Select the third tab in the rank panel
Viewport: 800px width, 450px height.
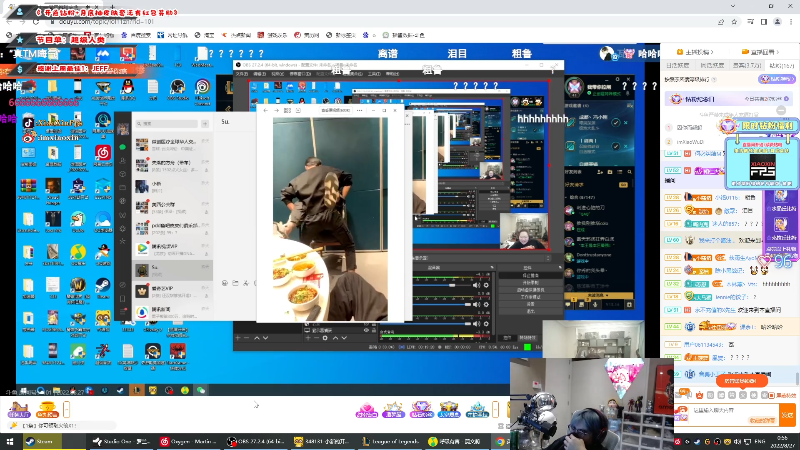[746, 65]
